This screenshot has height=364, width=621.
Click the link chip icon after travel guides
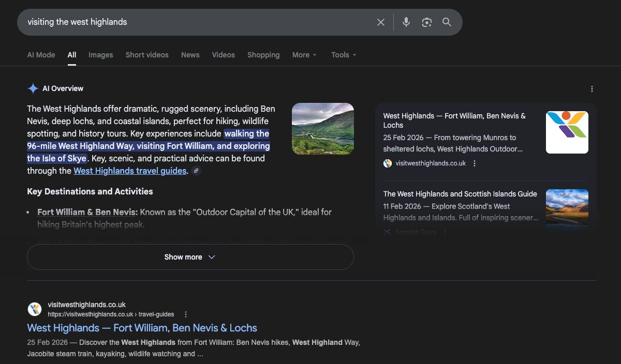point(196,171)
